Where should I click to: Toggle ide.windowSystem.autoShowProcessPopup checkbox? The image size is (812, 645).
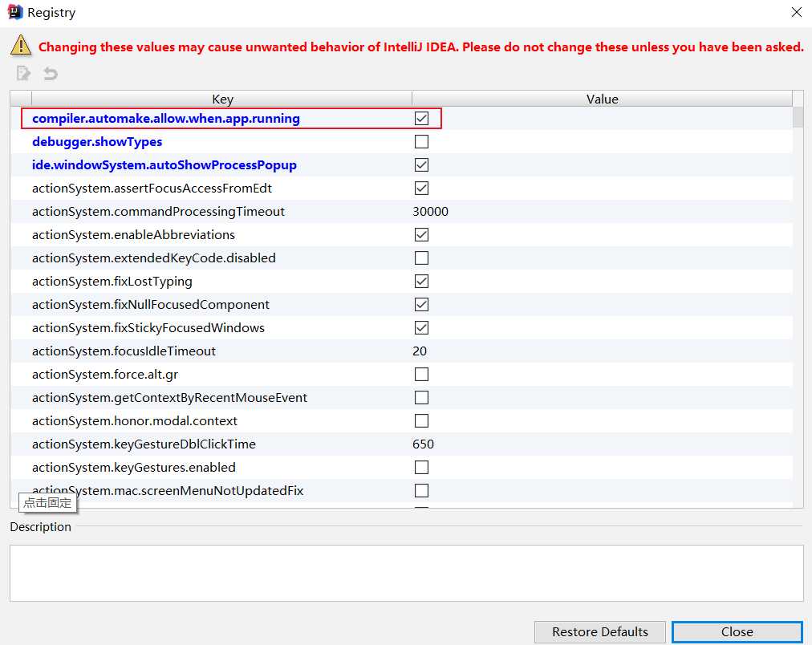click(421, 165)
